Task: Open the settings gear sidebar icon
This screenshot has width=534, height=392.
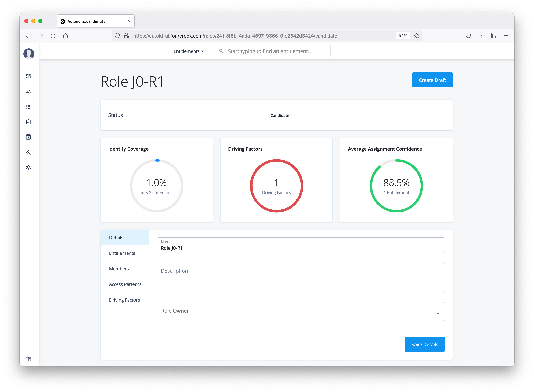Action: coord(28,168)
